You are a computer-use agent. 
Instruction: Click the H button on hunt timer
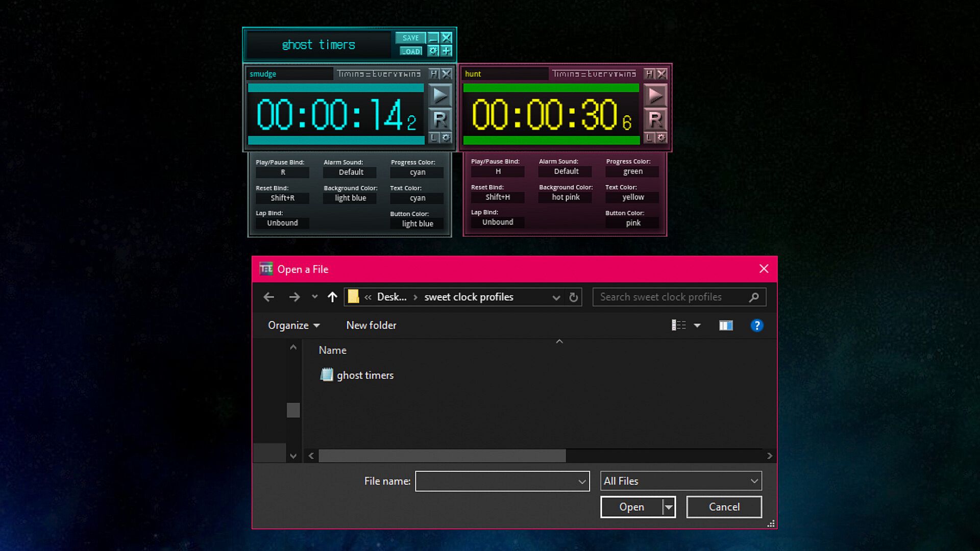[649, 74]
